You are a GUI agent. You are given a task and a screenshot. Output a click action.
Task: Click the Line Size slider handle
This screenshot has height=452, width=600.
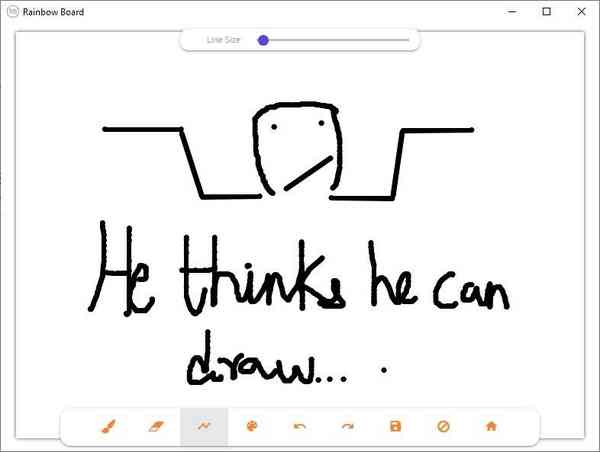263,40
